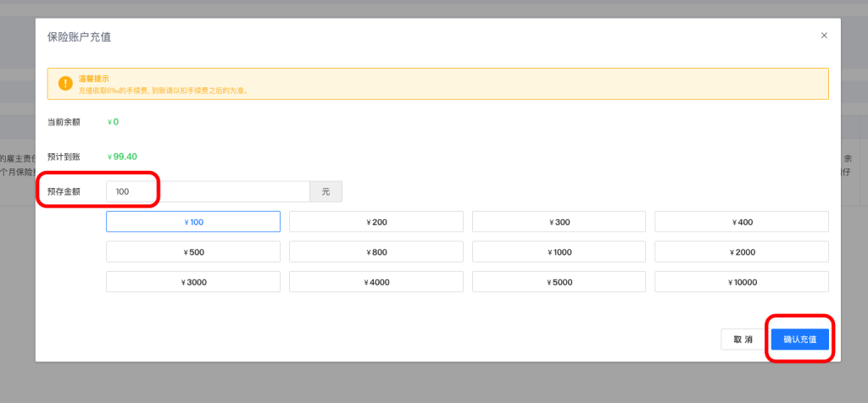Viewport: 868px width, 403px height.
Task: Pick the ¥2000 preset amount
Action: coord(742,252)
